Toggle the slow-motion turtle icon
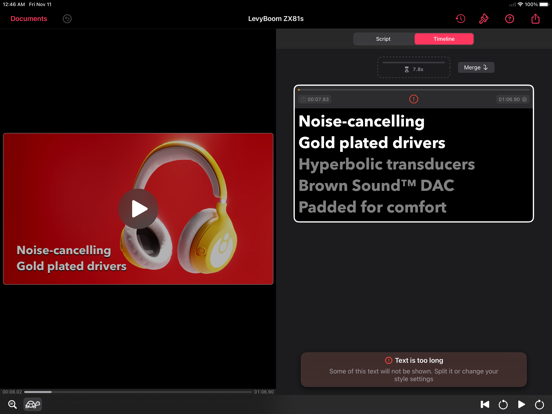Image resolution: width=552 pixels, height=414 pixels. (x=32, y=404)
